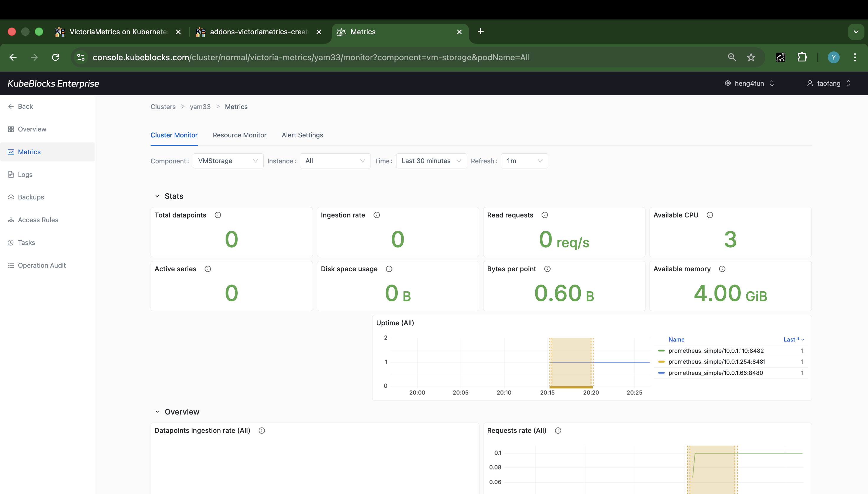The height and width of the screenshot is (494, 868).
Task: Collapse the Overview section
Action: coord(157,412)
